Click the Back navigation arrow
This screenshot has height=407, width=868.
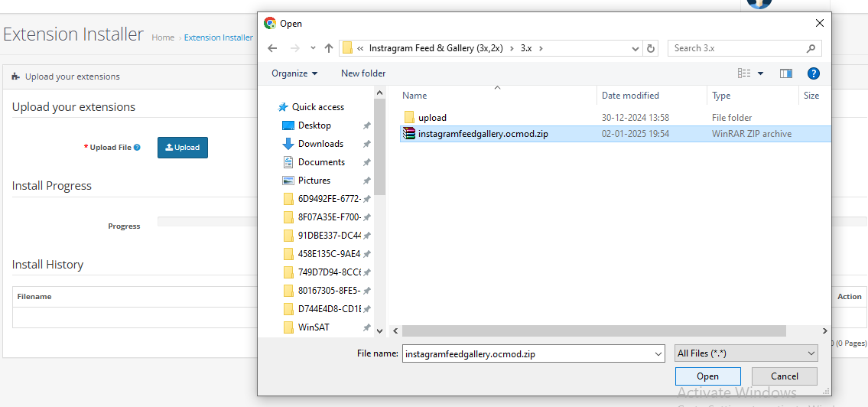(272, 48)
